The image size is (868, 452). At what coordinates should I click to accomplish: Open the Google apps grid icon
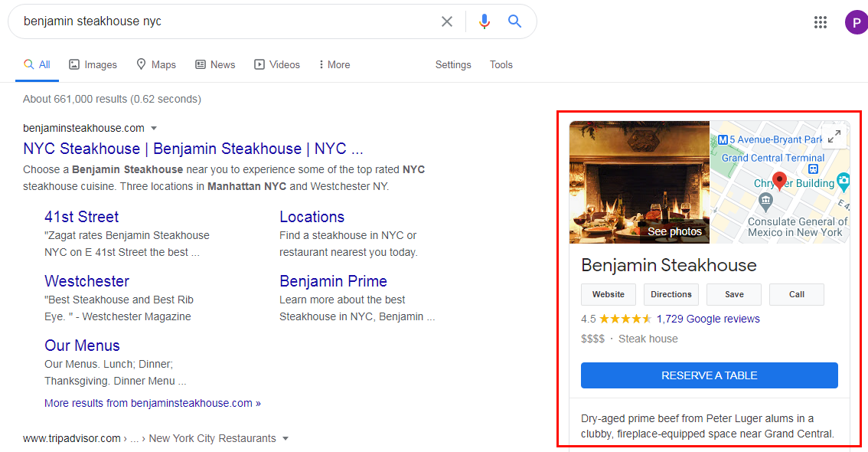(821, 22)
